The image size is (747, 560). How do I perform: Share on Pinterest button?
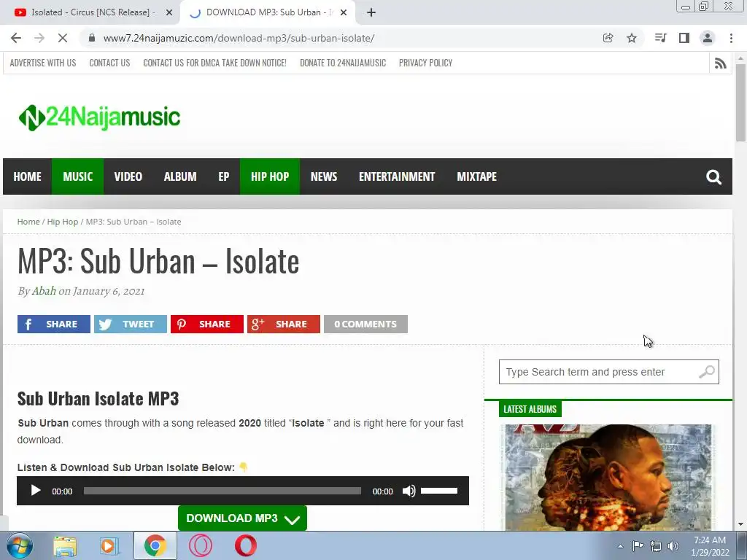[x=207, y=324]
